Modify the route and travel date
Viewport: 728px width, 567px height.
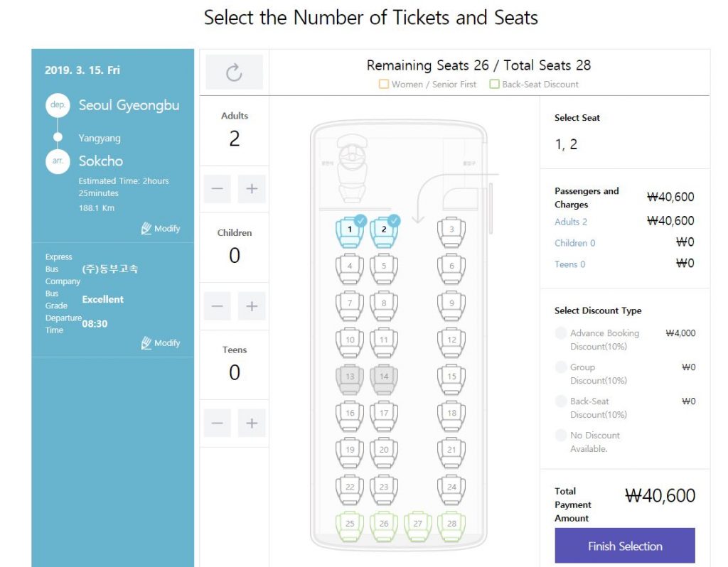[161, 229]
